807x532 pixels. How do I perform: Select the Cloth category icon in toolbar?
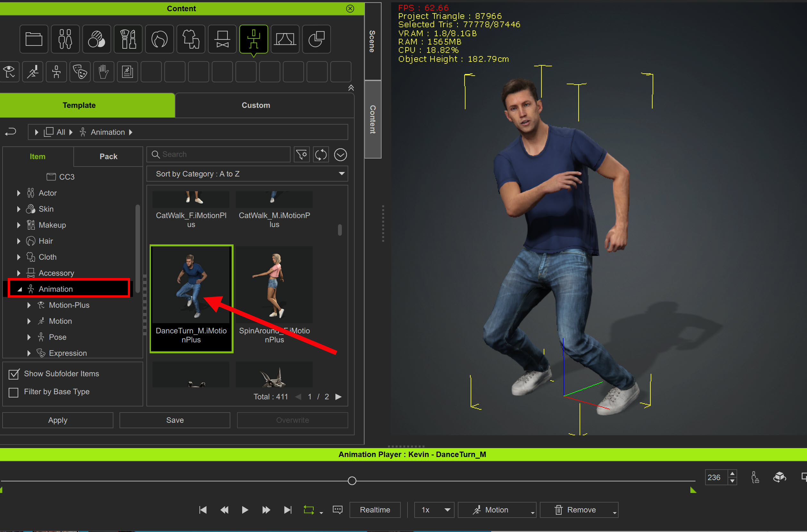[x=191, y=39]
